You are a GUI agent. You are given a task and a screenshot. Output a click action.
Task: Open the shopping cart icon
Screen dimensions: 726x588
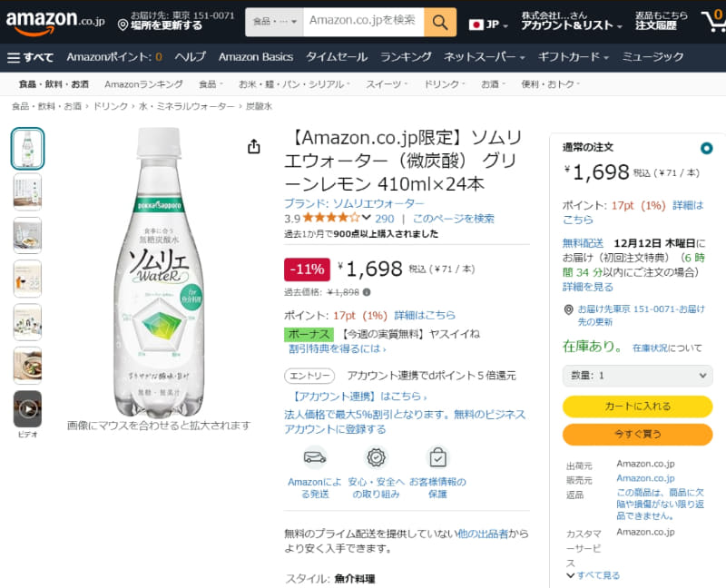click(712, 21)
